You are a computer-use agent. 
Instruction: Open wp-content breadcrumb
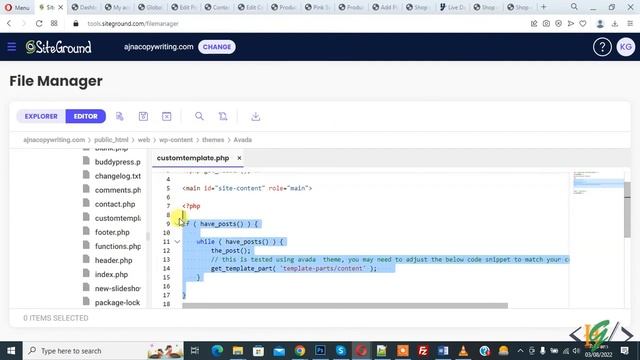pyautogui.click(x=176, y=140)
